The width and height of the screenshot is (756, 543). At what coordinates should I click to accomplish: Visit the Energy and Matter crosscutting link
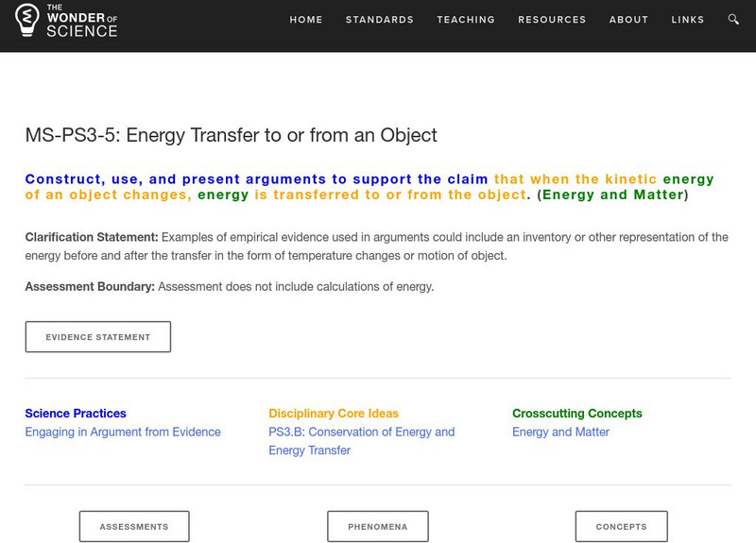[x=561, y=432]
